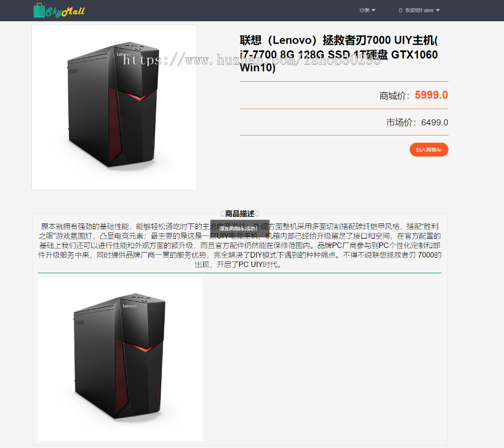Click the small user icon before 欢迎您
This screenshot has width=504, height=448.
tap(400, 10)
